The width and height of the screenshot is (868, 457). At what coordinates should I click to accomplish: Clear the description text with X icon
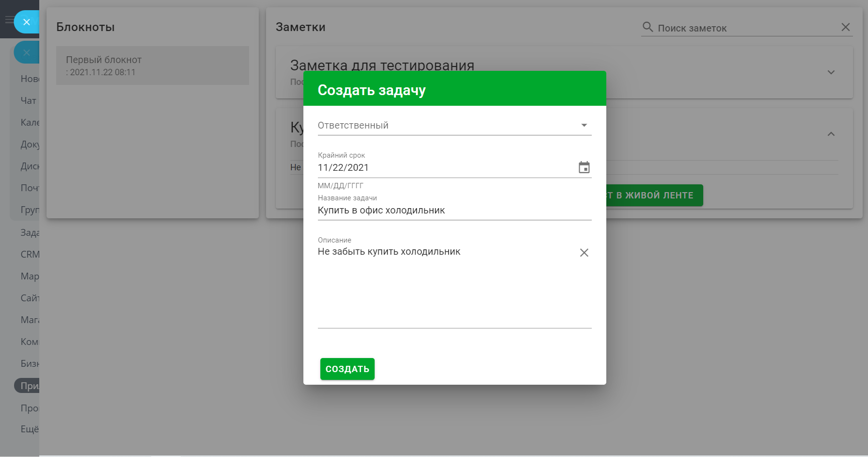coord(584,253)
